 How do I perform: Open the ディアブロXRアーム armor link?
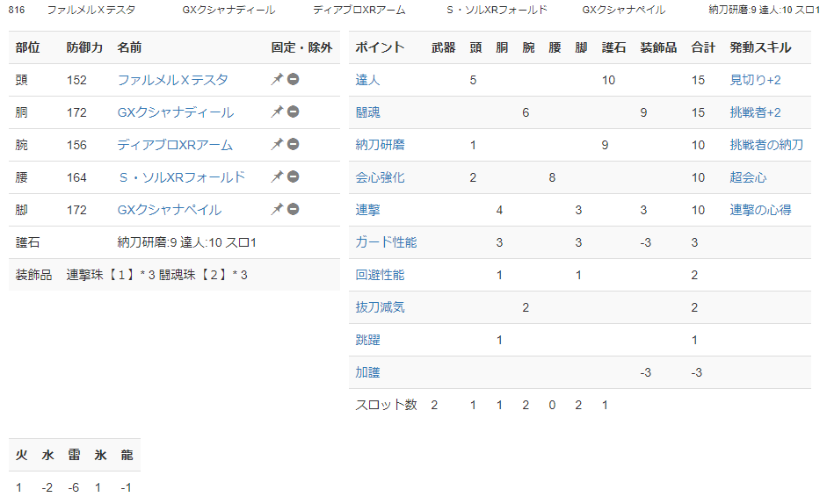point(175,145)
